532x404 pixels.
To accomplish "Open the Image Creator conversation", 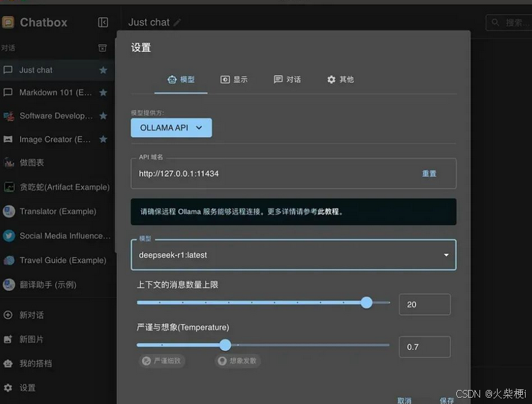I will click(x=57, y=139).
